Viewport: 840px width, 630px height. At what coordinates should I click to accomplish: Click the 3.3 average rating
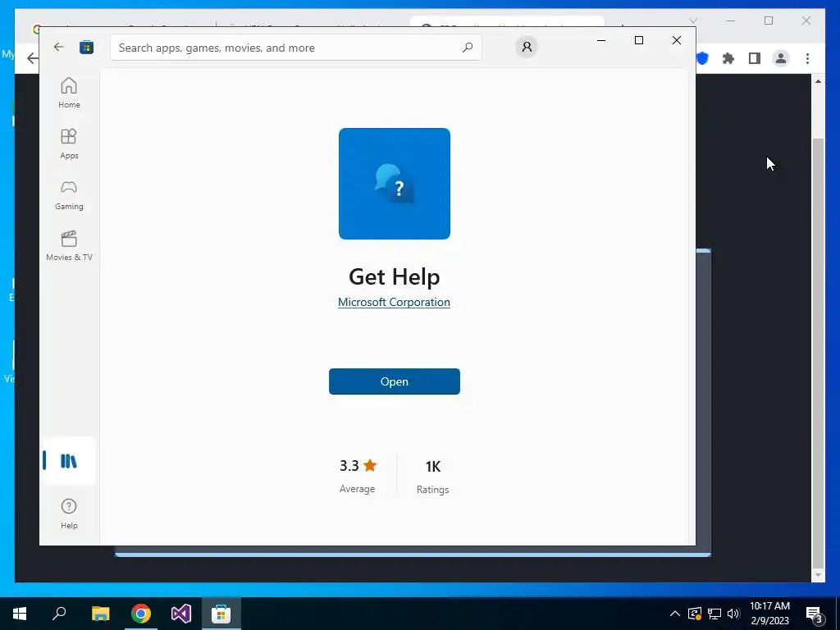(358, 466)
